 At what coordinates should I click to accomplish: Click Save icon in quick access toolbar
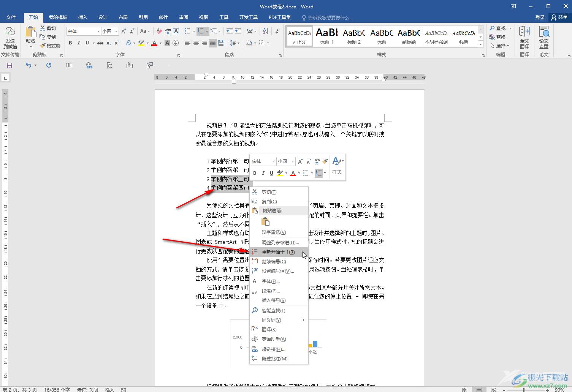click(x=10, y=65)
